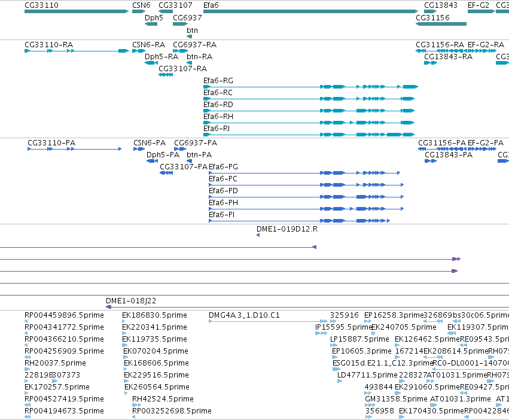The height and width of the screenshot is (420, 509).
Task: Select the IP15595.5prime EST label
Action: [343, 327]
